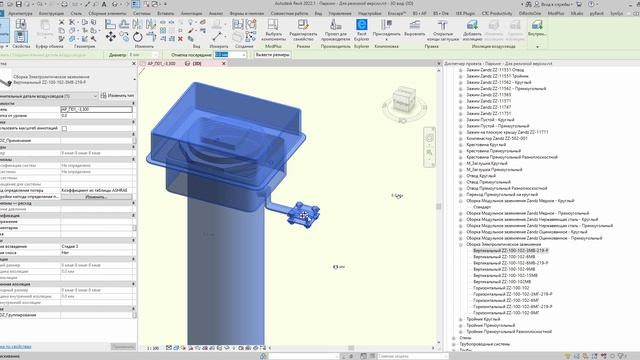Click Редактировать семейство icon
Image resolution: width=640 pixels, height=360 pixels.
(303, 30)
